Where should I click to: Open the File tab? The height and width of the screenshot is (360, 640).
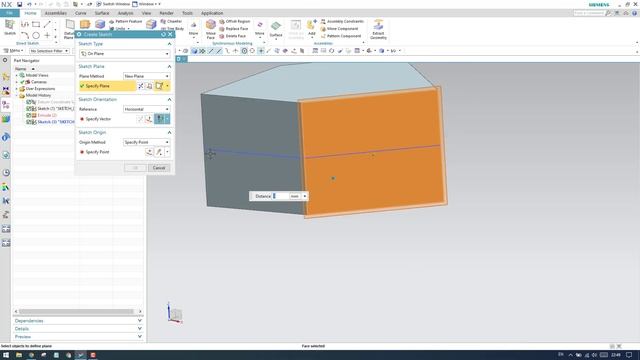point(9,13)
